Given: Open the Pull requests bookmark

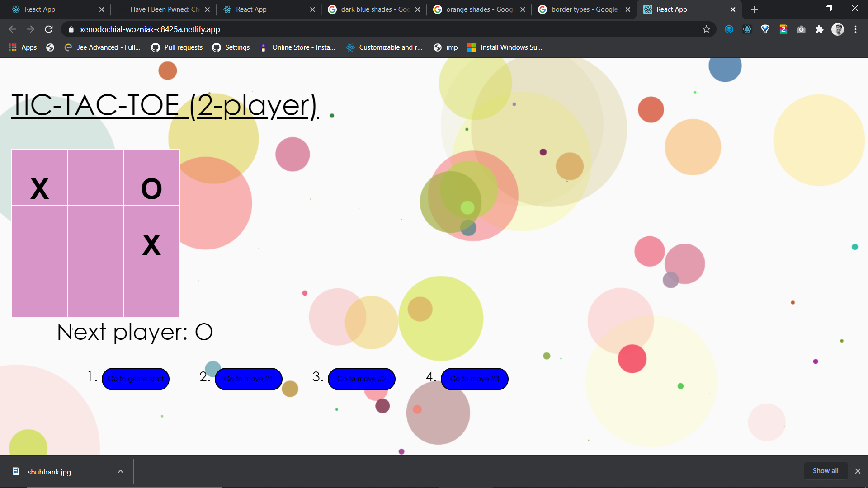Looking at the screenshot, I should pyautogui.click(x=177, y=47).
